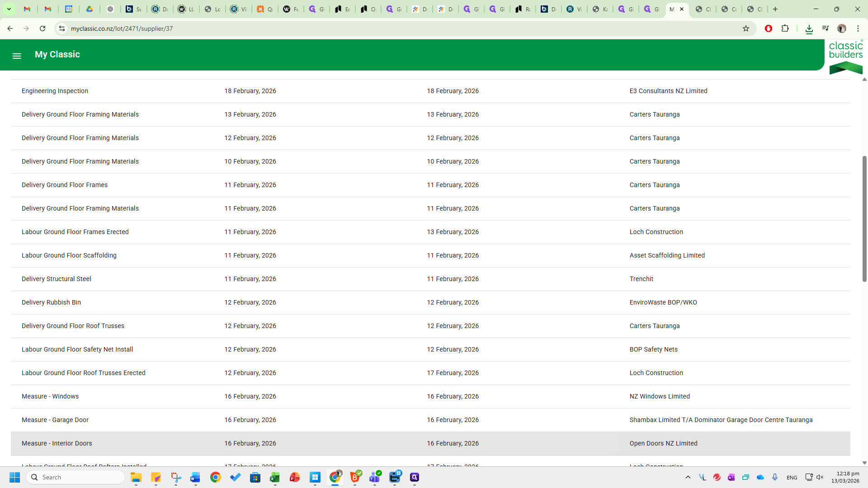Toggle the muted volume tray icon
Image resolution: width=868 pixels, height=488 pixels.
(x=820, y=477)
